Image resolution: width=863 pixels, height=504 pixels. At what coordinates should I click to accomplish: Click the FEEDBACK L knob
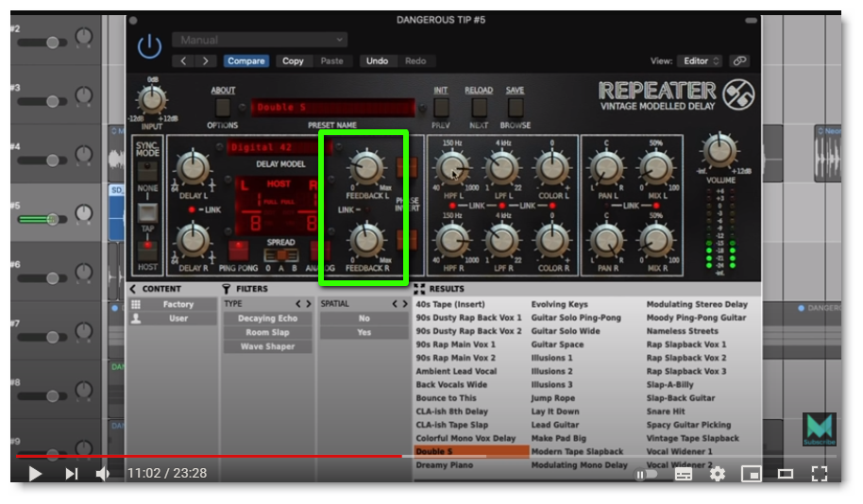point(366,167)
